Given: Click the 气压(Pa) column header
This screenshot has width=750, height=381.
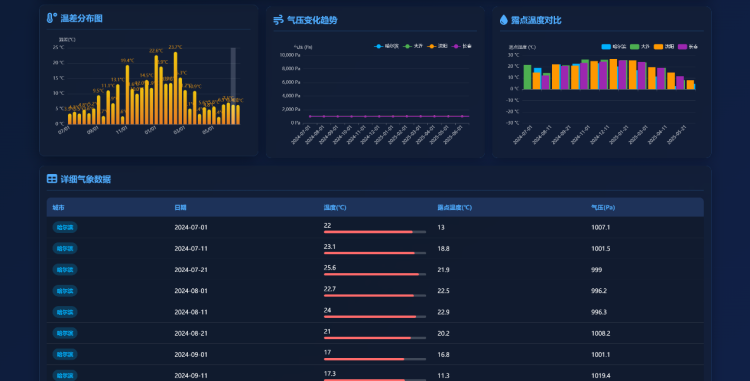Looking at the screenshot, I should pyautogui.click(x=603, y=207).
